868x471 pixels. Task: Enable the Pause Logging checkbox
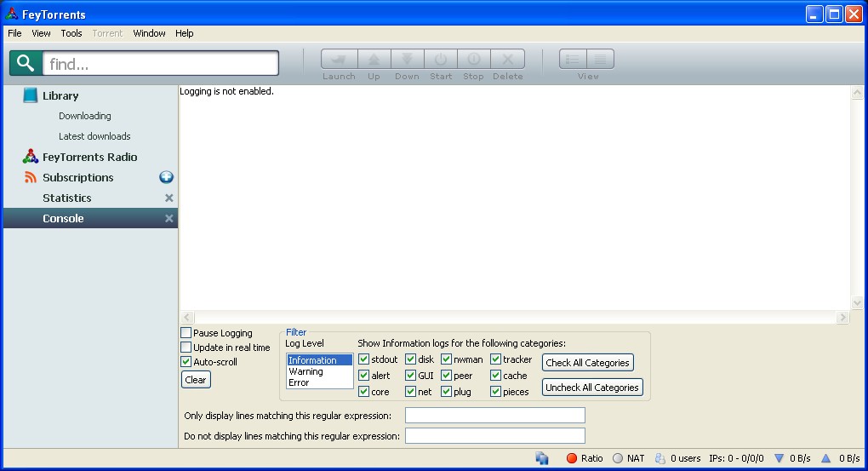pyautogui.click(x=186, y=333)
